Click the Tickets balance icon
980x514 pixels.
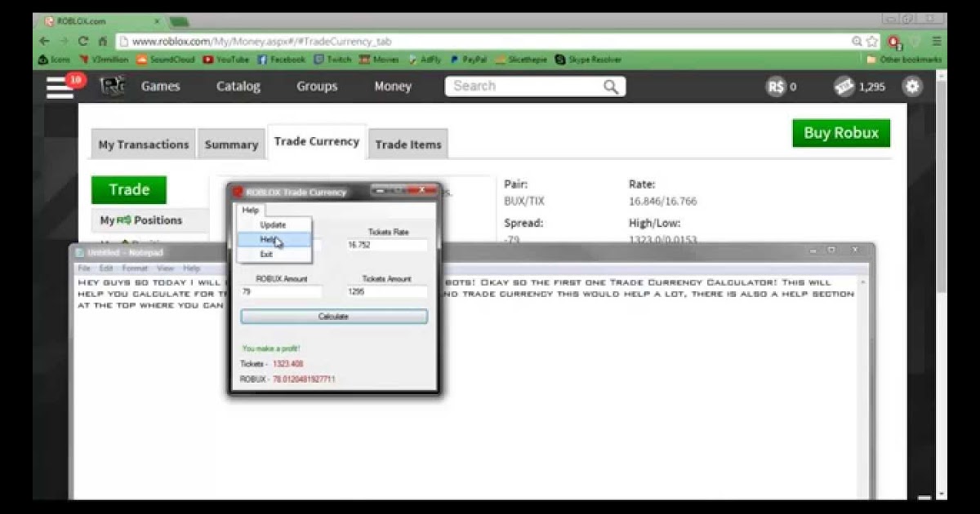coord(844,86)
